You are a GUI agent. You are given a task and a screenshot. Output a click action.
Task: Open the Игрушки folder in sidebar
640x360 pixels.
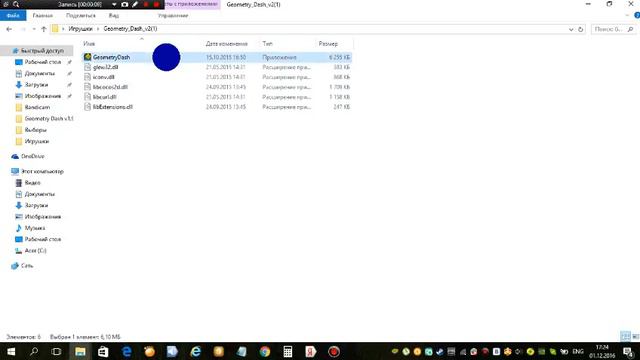pos(37,141)
